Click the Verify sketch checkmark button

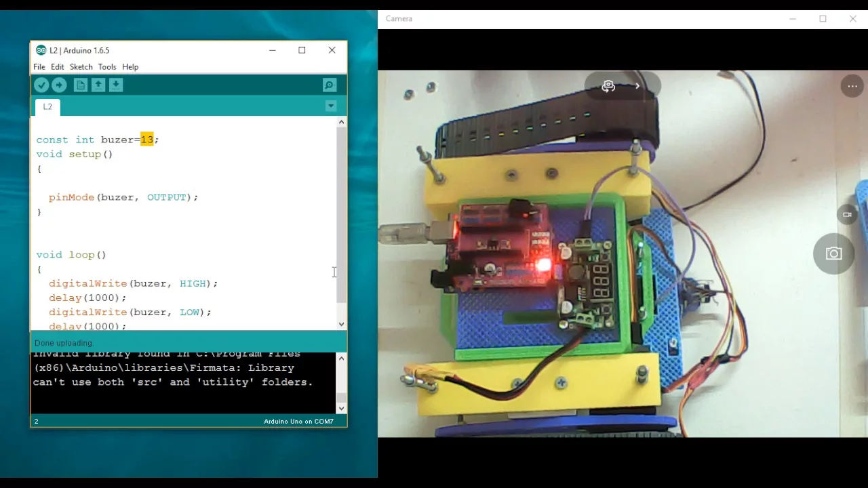41,85
